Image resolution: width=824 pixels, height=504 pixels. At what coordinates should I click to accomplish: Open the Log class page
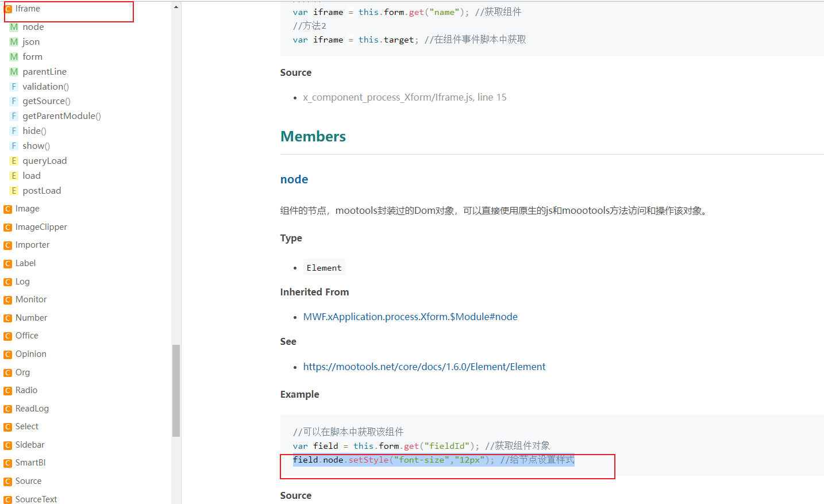22,282
